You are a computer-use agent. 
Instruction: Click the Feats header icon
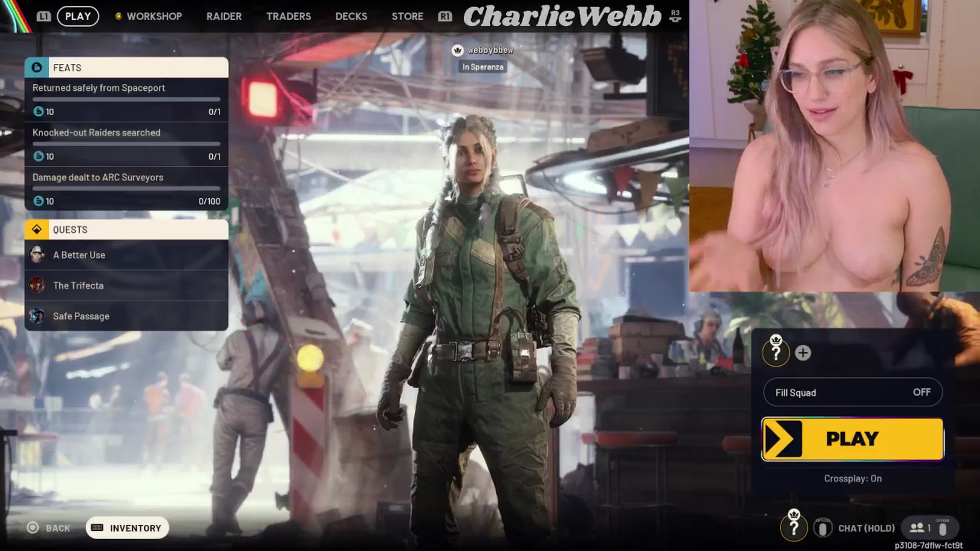tap(36, 67)
